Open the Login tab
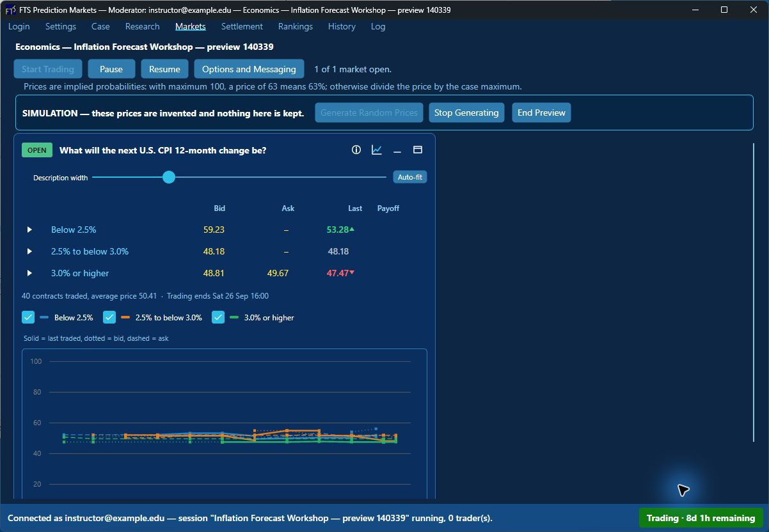The height and width of the screenshot is (532, 769). 19,26
